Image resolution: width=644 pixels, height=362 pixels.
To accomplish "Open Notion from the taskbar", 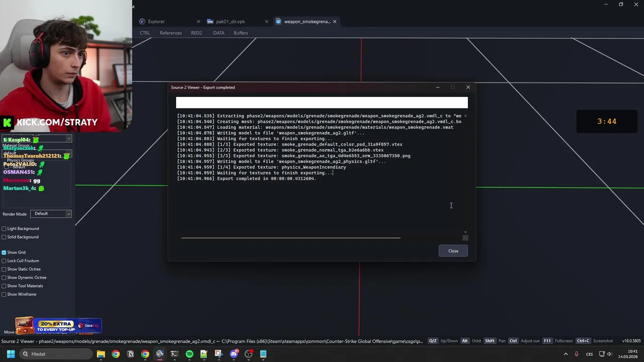I will pyautogui.click(x=130, y=354).
